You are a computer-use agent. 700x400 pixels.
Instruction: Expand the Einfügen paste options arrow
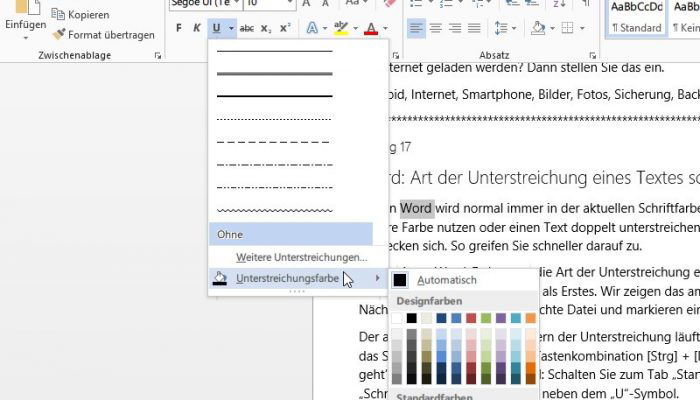point(25,38)
